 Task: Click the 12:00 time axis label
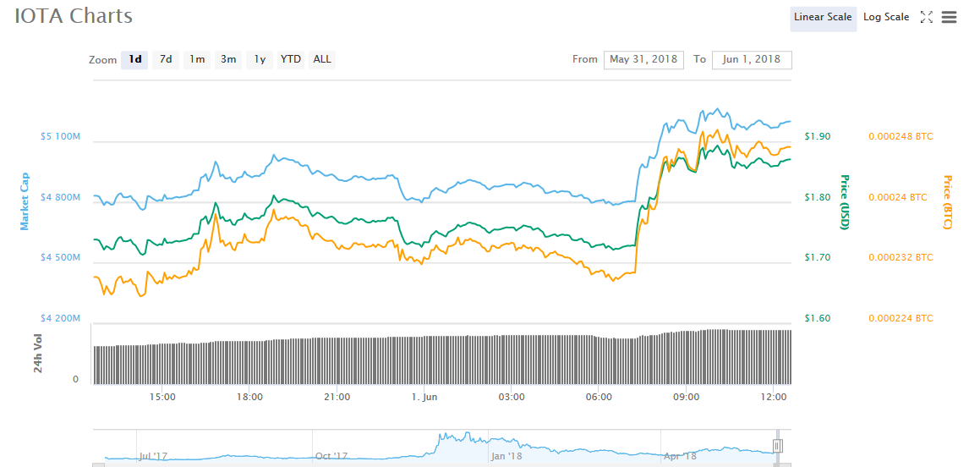coord(774,396)
